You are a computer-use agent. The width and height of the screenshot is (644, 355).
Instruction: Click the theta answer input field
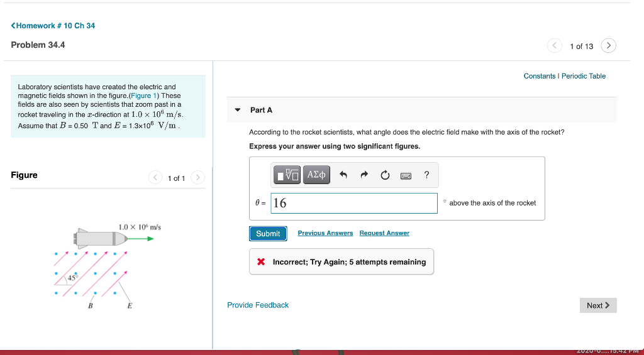[x=354, y=203]
